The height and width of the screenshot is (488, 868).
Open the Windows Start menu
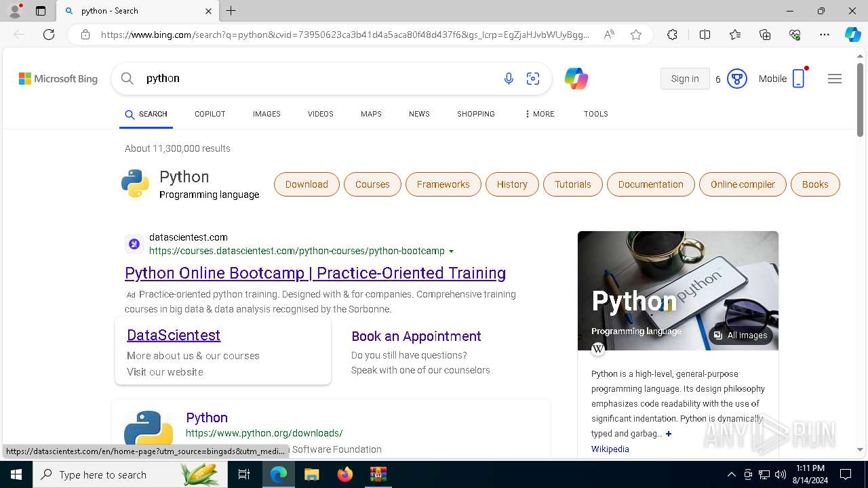pos(16,474)
